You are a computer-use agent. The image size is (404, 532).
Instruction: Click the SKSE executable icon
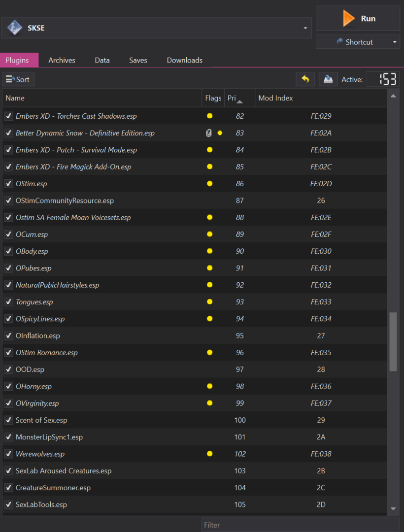(x=15, y=28)
